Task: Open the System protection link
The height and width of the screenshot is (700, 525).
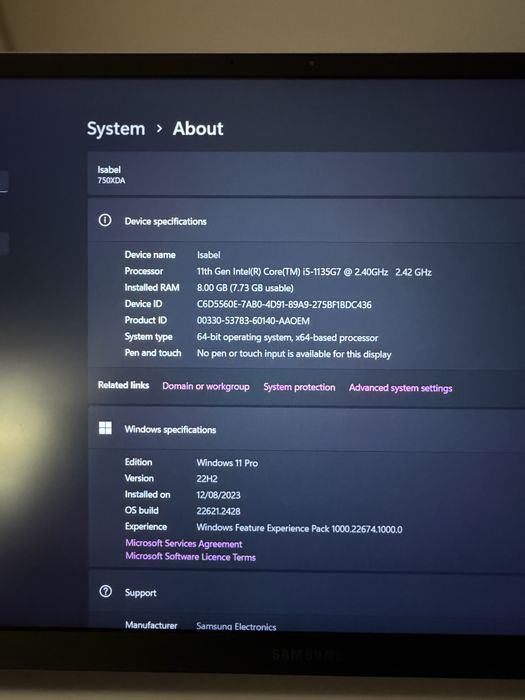Action: (x=299, y=387)
